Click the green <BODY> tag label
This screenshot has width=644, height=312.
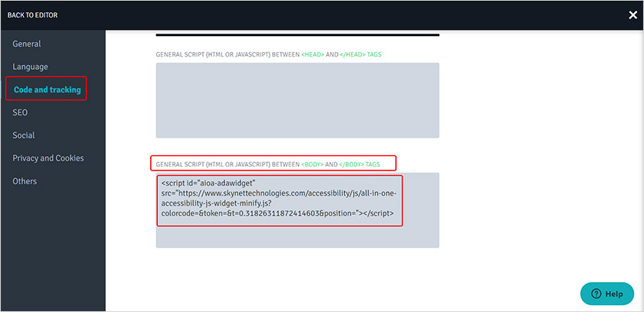click(312, 164)
